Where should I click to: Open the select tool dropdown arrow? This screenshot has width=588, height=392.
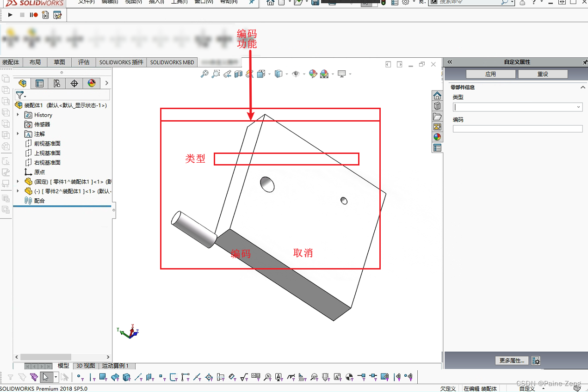point(56,377)
